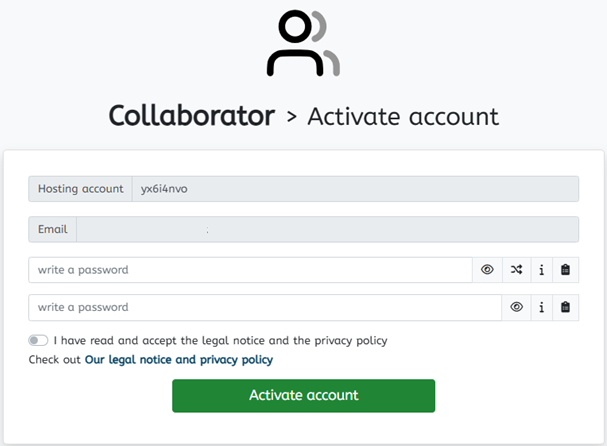The height and width of the screenshot is (446, 607).
Task: Copy first password with clipboard icon
Action: pyautogui.click(x=565, y=270)
